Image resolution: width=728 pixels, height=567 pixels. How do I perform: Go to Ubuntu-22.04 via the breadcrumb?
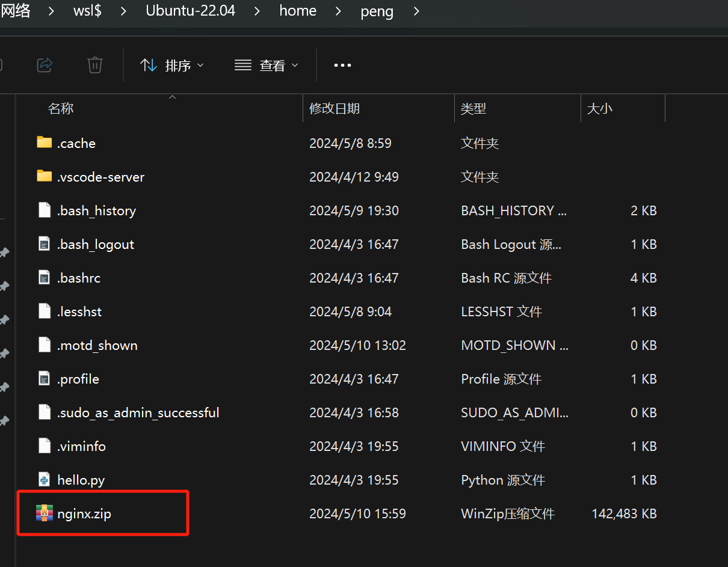(190, 11)
